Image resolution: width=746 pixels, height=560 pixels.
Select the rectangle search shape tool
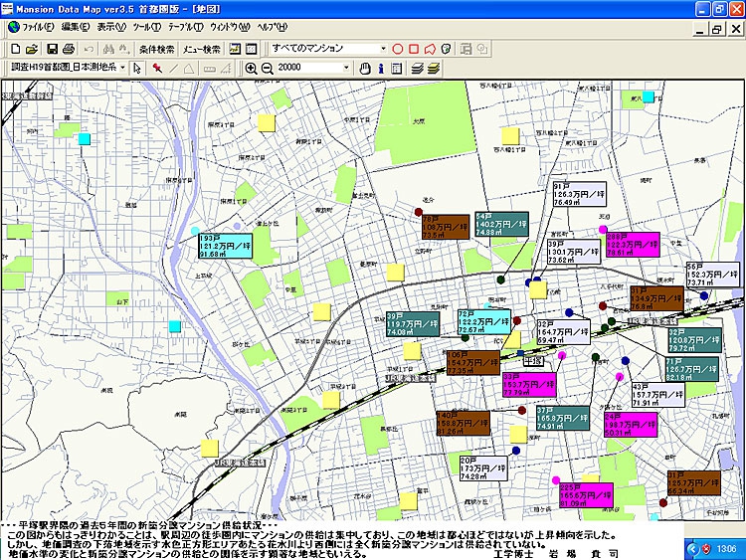pos(414,49)
